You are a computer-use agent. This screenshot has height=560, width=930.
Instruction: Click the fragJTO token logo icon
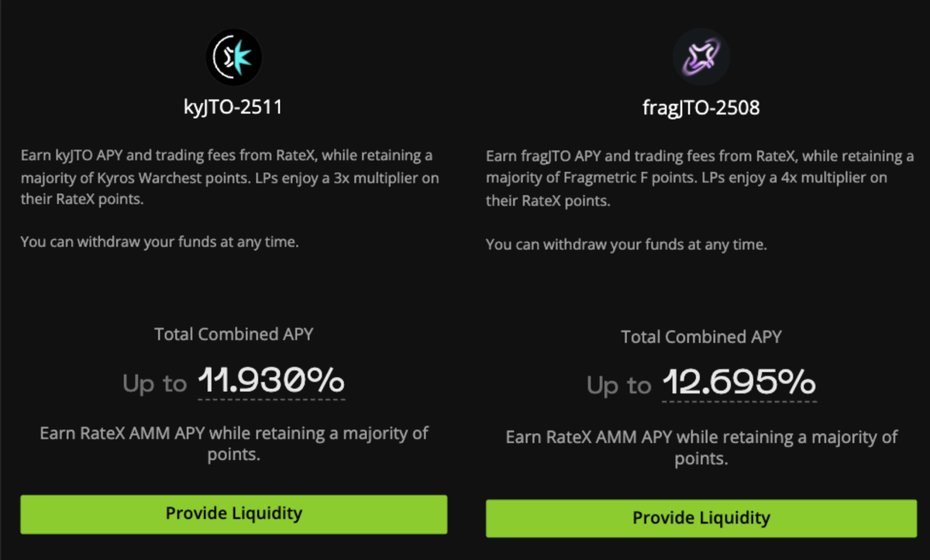[x=701, y=58]
